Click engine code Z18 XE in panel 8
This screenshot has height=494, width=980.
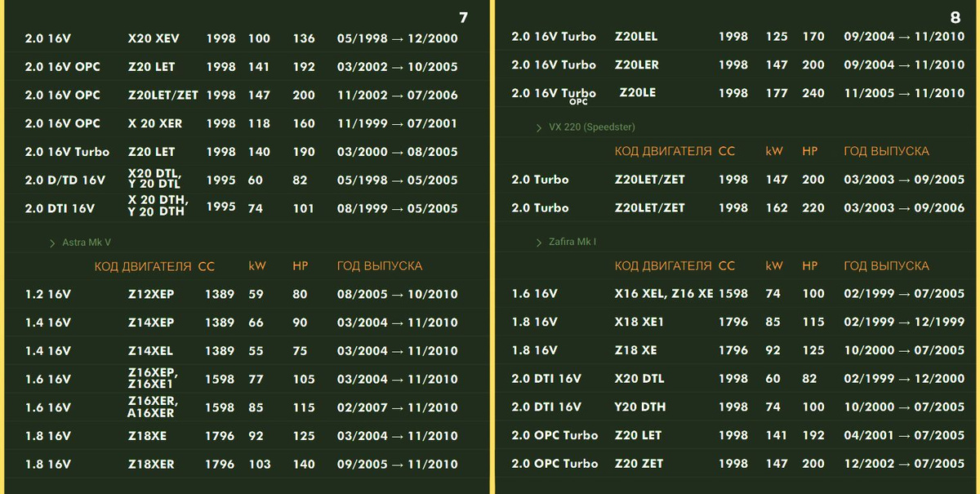[636, 350]
